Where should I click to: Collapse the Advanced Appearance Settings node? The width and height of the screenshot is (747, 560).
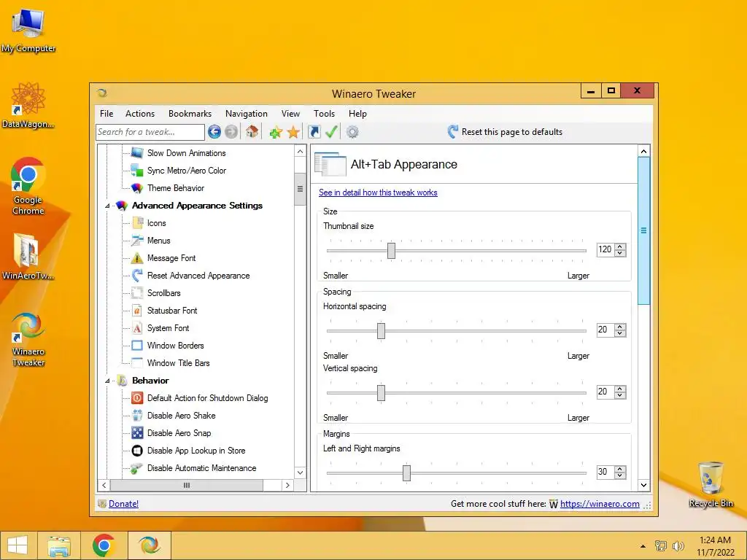click(x=108, y=206)
